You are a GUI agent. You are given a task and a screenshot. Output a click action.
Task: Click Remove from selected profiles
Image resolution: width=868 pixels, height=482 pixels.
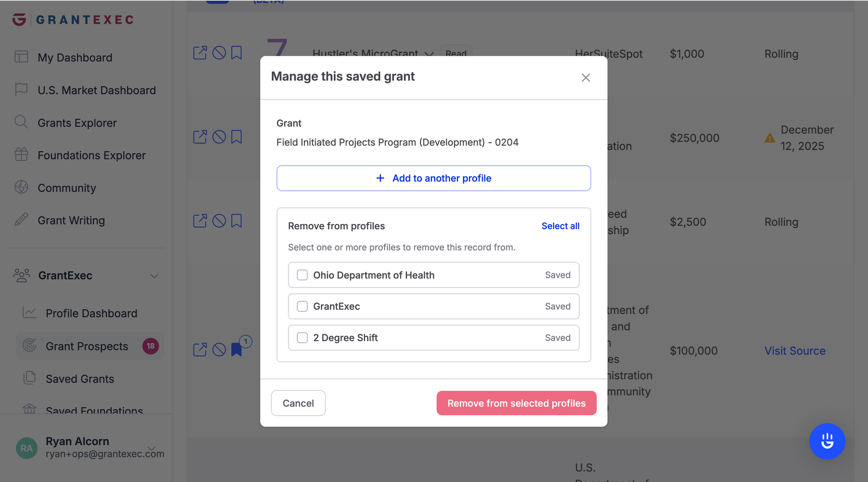point(516,403)
